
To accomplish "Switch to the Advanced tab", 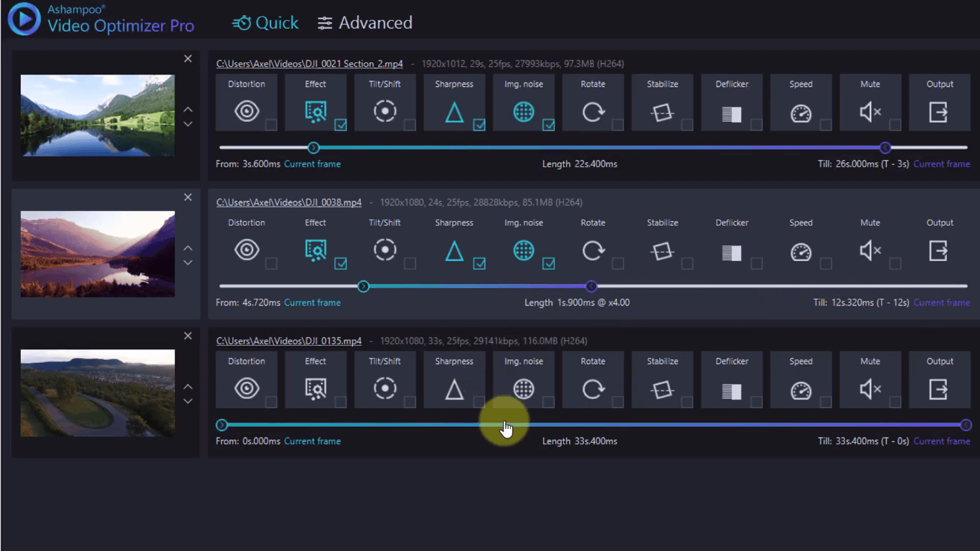I will point(365,23).
